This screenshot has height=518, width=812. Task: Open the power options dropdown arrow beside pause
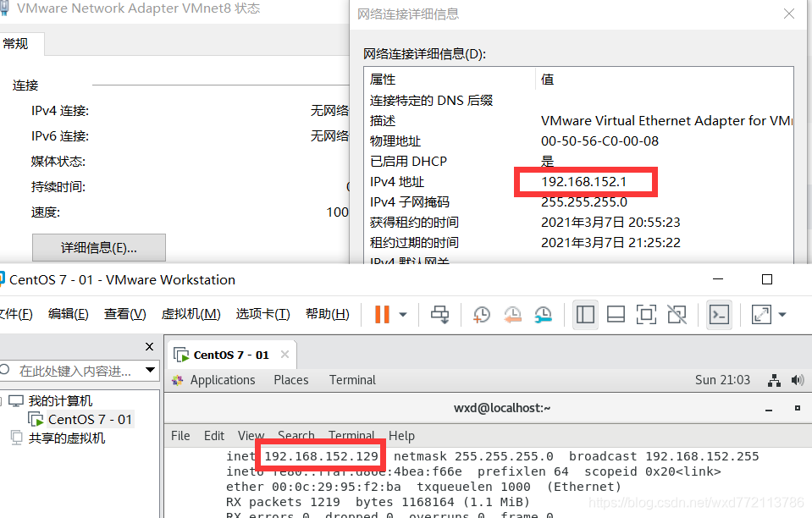[x=403, y=314]
